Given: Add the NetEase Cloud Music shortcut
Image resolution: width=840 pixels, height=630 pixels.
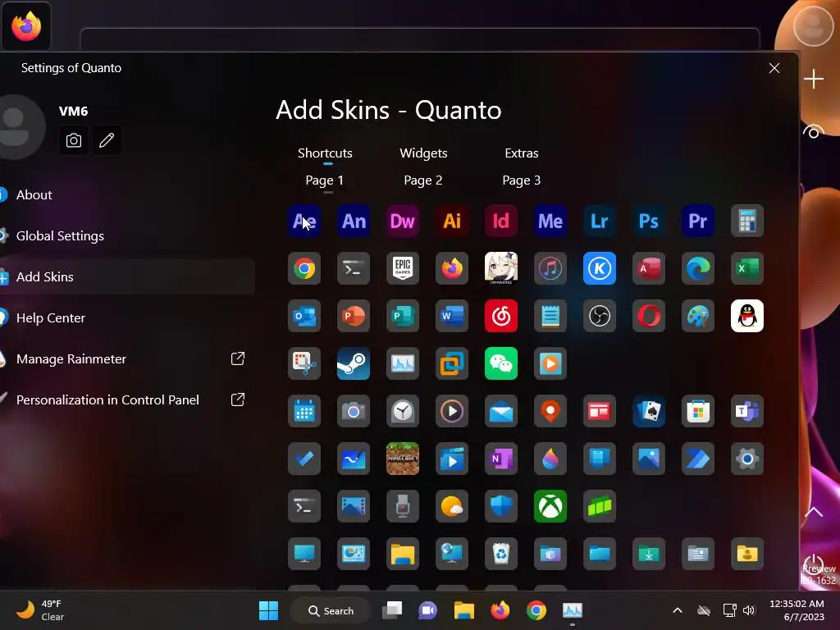Looking at the screenshot, I should 501,316.
